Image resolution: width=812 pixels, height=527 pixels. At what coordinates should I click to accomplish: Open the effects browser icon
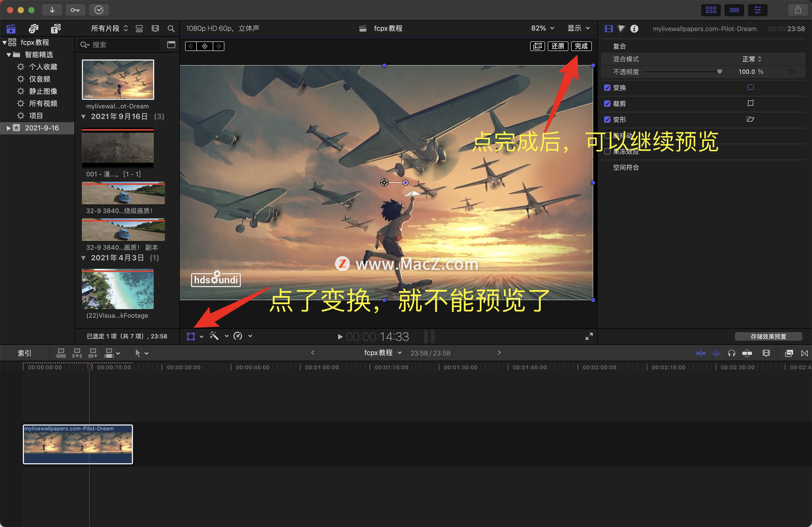point(789,353)
